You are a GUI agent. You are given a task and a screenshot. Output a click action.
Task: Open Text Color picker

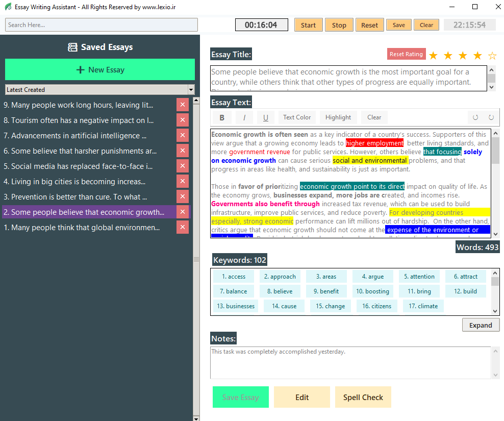point(297,117)
